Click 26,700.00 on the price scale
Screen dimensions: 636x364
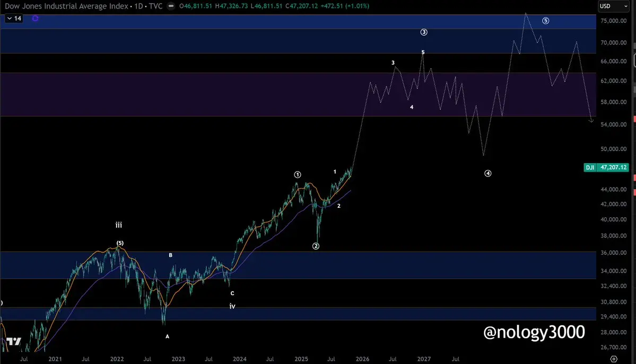614,348
